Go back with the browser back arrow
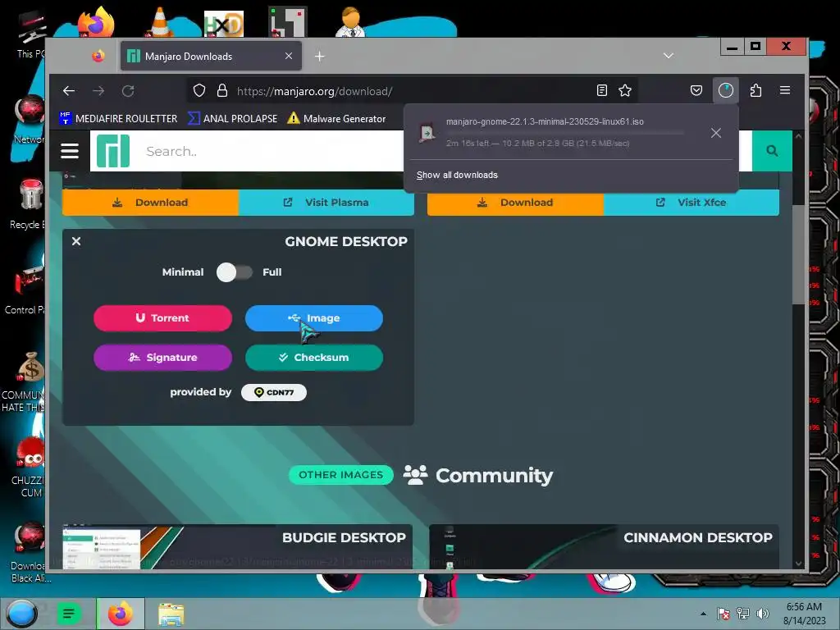Screen dimensions: 840x630 [x=69, y=91]
